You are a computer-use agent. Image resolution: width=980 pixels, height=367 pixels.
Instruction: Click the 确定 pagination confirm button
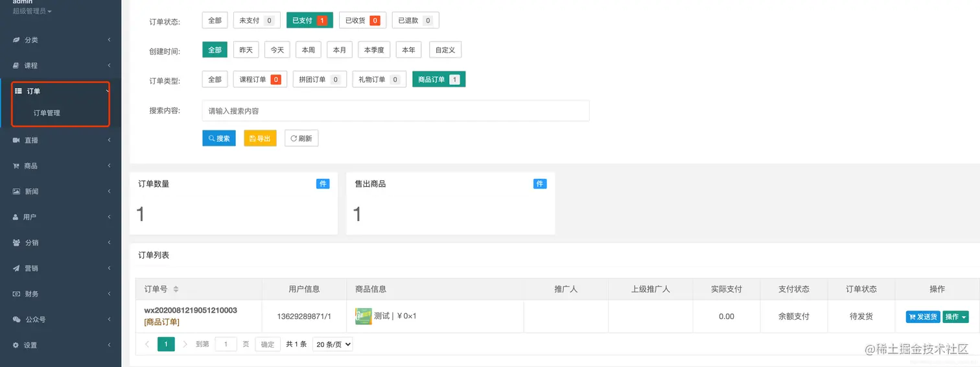(x=268, y=344)
